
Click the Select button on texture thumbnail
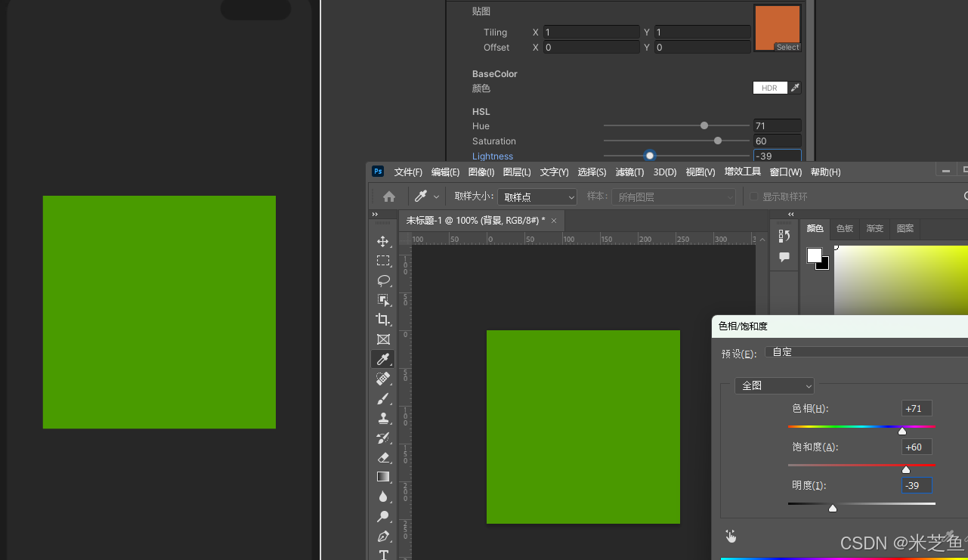pos(787,47)
